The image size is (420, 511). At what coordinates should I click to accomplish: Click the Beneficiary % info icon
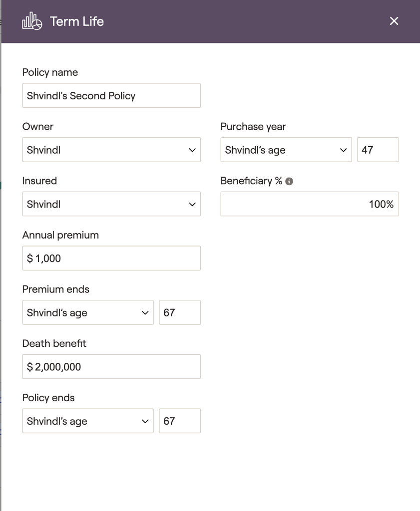pos(289,181)
